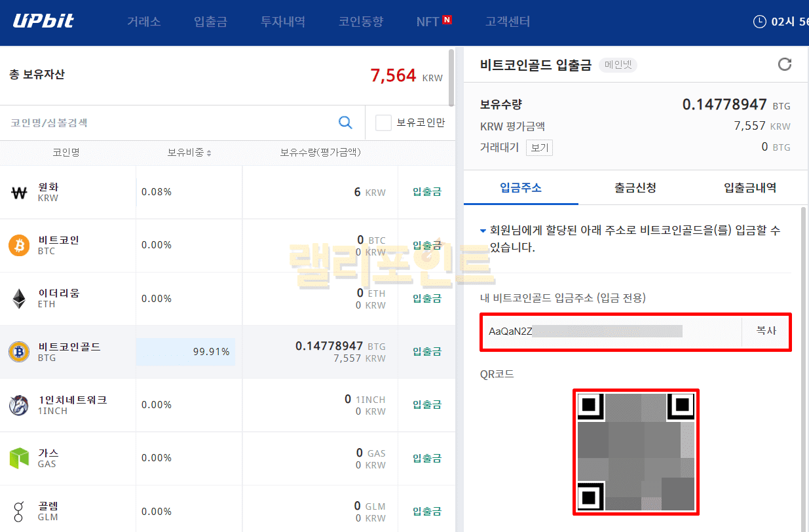Enable the 보유코인만 checkbox

coord(383,123)
